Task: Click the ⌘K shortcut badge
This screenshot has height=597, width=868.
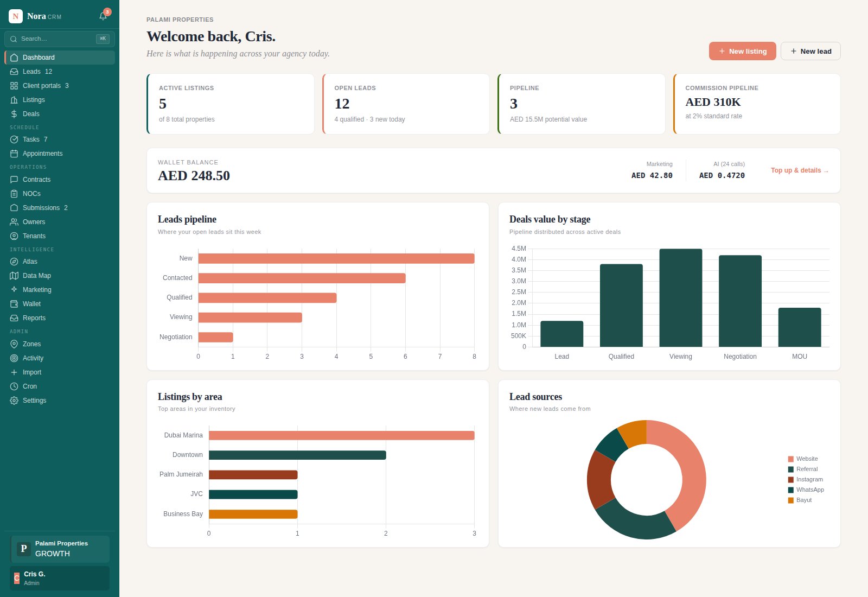Action: (x=103, y=39)
